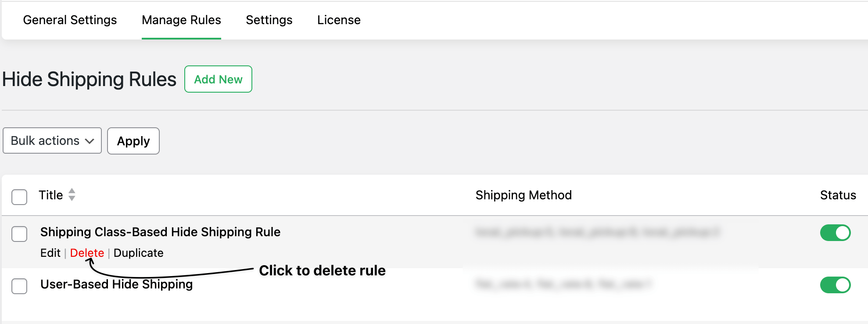Open the Bulk actions dropdown
The image size is (868, 324).
click(x=52, y=140)
